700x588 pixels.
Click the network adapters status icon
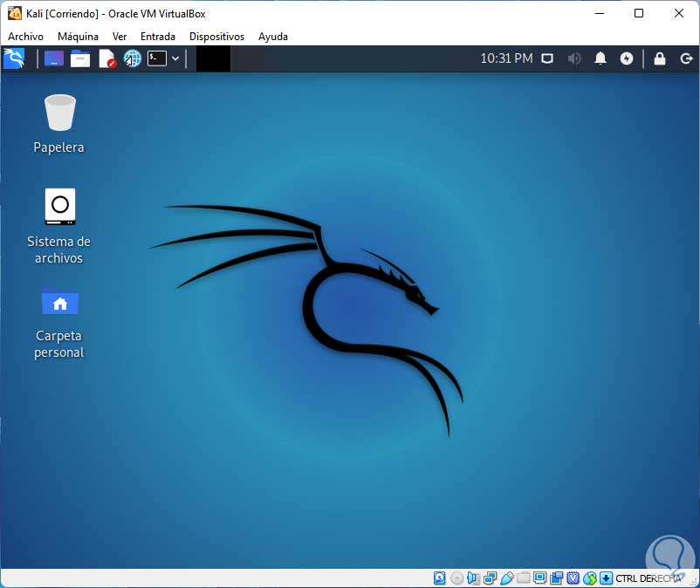coord(490,578)
